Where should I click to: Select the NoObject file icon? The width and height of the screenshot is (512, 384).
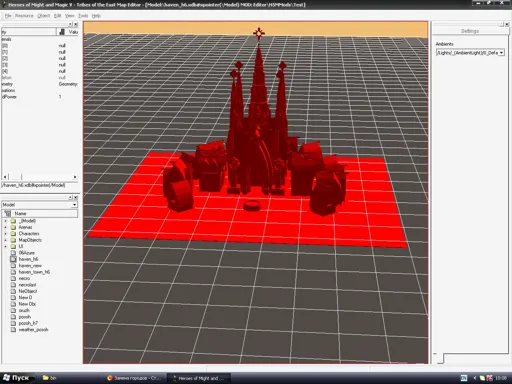click(13, 291)
